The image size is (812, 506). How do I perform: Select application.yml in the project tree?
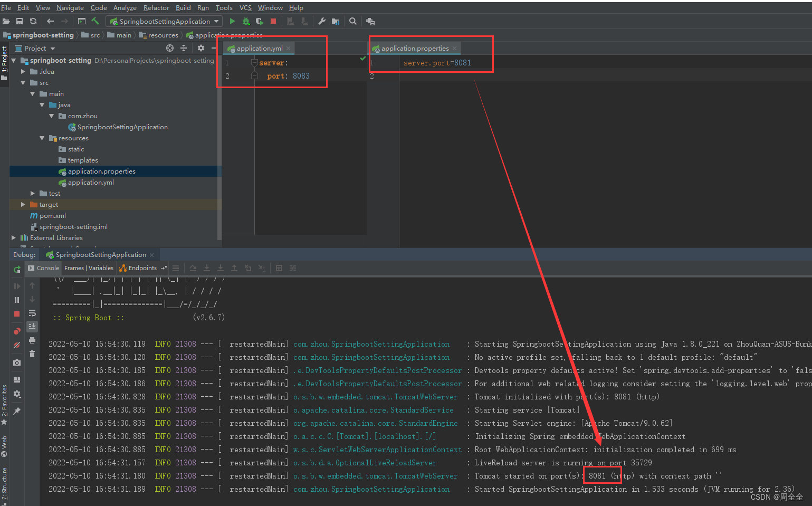click(91, 183)
